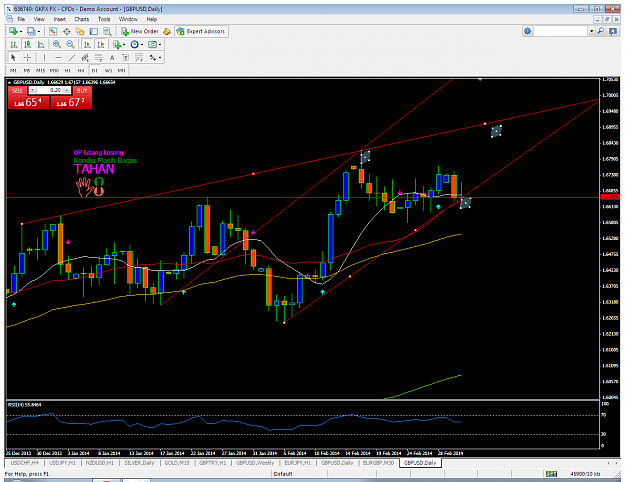Screen dimensions: 625x482
Task: Zoom in on the chart
Action: tap(57, 45)
